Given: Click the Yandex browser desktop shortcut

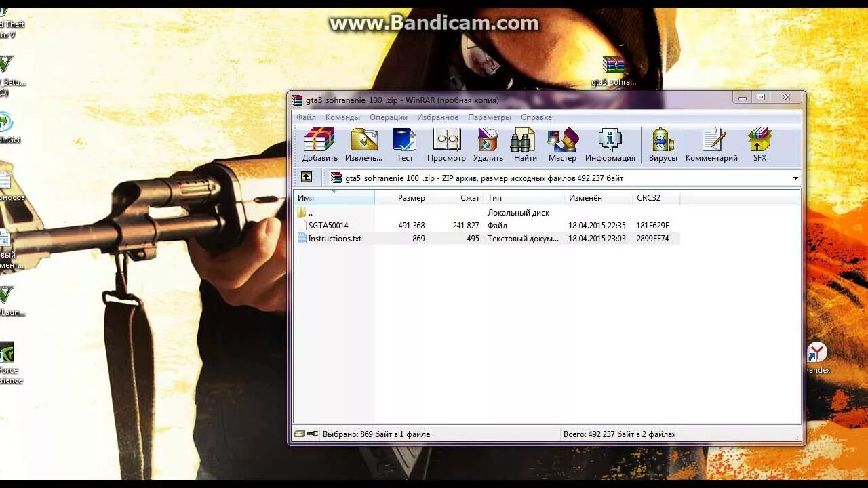Looking at the screenshot, I should 817,359.
